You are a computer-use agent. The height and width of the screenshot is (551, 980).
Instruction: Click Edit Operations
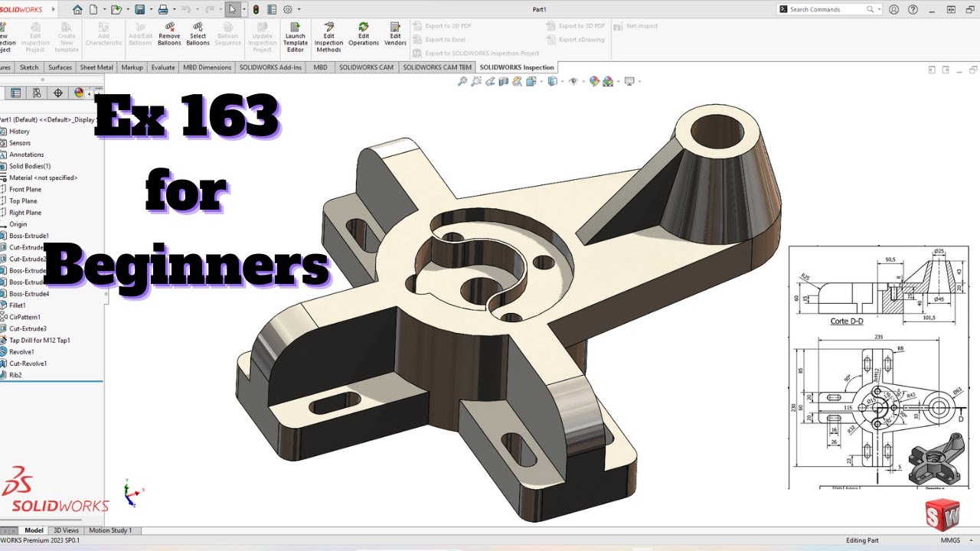pyautogui.click(x=364, y=34)
